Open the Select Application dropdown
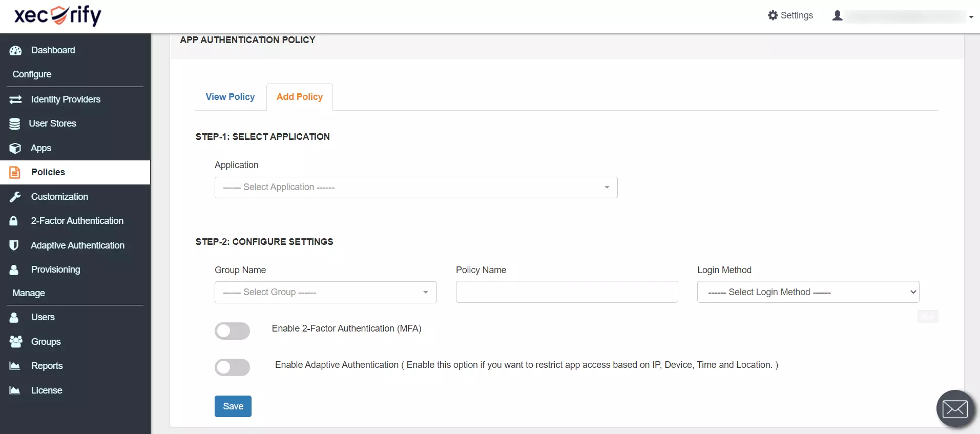The height and width of the screenshot is (434, 980). pos(416,188)
